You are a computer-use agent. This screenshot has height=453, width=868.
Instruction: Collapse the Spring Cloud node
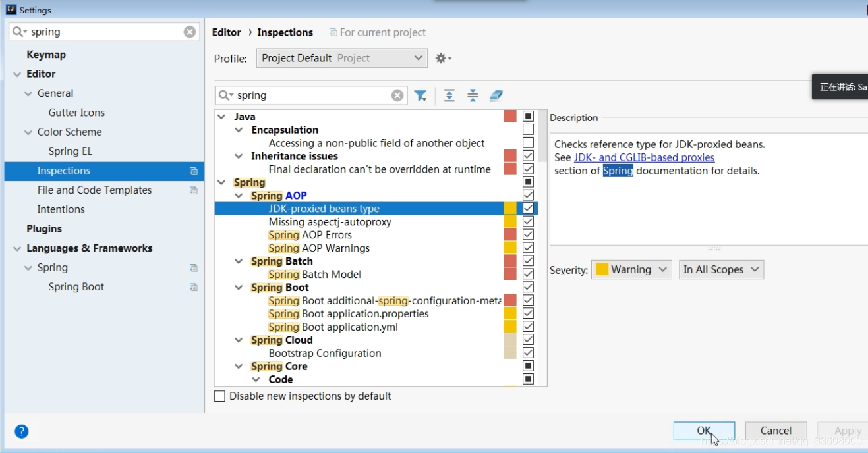click(239, 340)
